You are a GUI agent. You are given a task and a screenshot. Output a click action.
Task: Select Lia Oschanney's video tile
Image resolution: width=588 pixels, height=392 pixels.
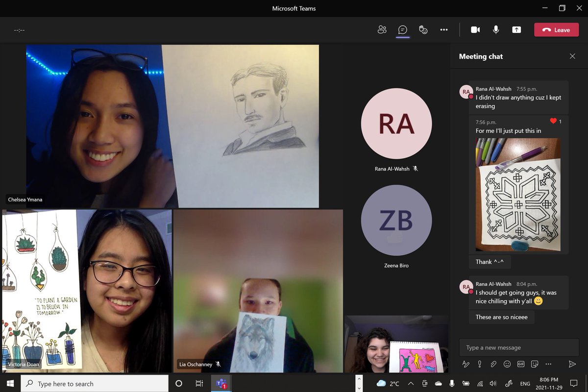tap(258, 291)
